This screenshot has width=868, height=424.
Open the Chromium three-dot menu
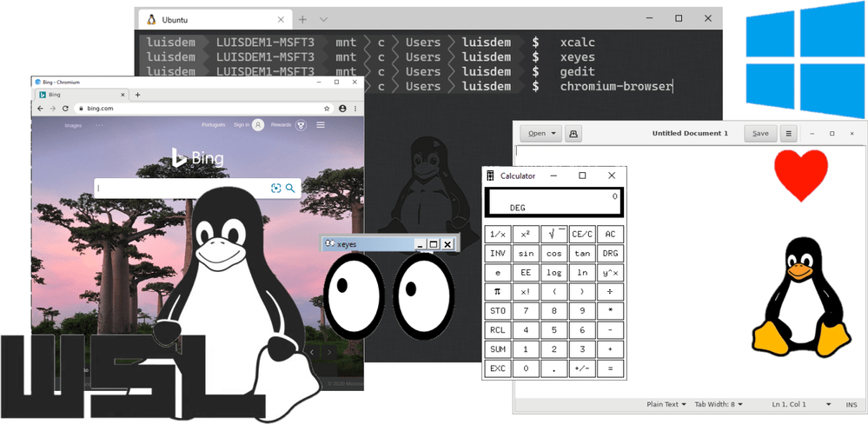(x=354, y=109)
